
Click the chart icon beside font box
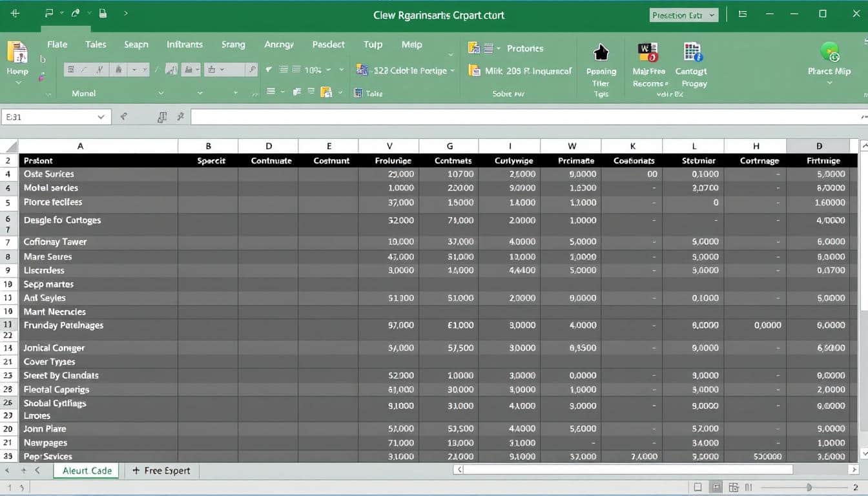[171, 70]
